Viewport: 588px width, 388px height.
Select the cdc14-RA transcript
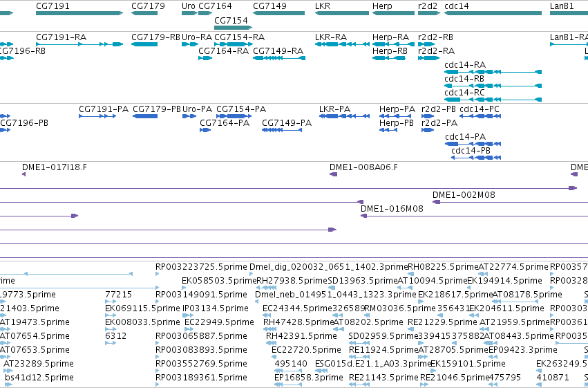[493, 72]
